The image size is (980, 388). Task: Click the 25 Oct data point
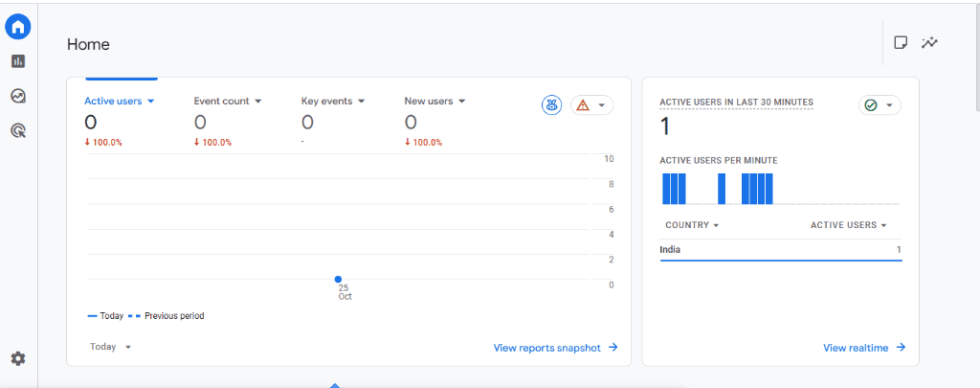pyautogui.click(x=338, y=279)
